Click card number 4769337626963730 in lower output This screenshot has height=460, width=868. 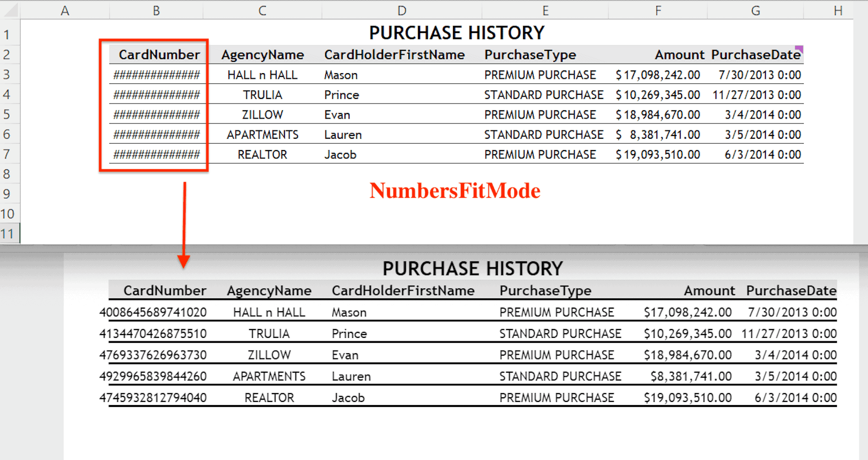(153, 355)
